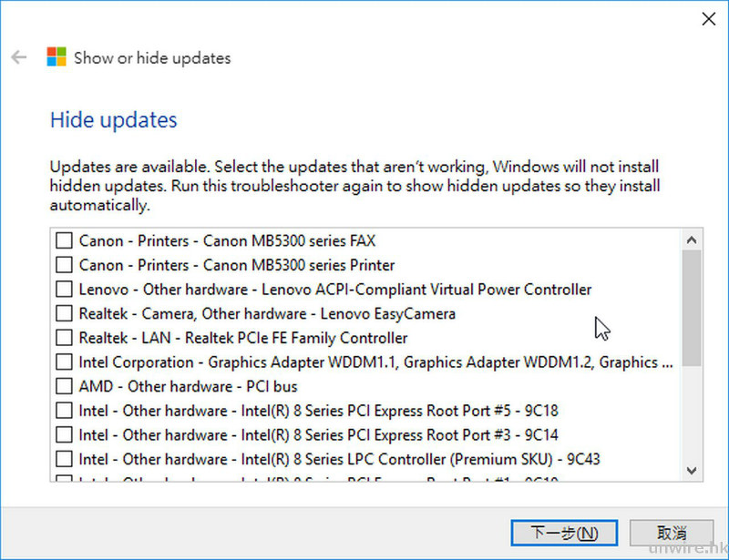Click the back arrow navigation icon
The image size is (729, 560).
pos(18,57)
